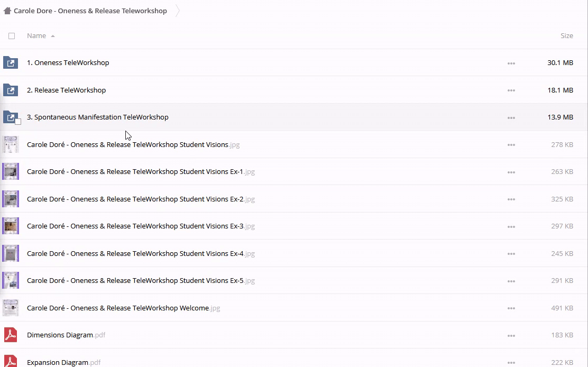The width and height of the screenshot is (588, 367).
Task: Open more options menu for Welcome.jpg
Action: click(511, 308)
